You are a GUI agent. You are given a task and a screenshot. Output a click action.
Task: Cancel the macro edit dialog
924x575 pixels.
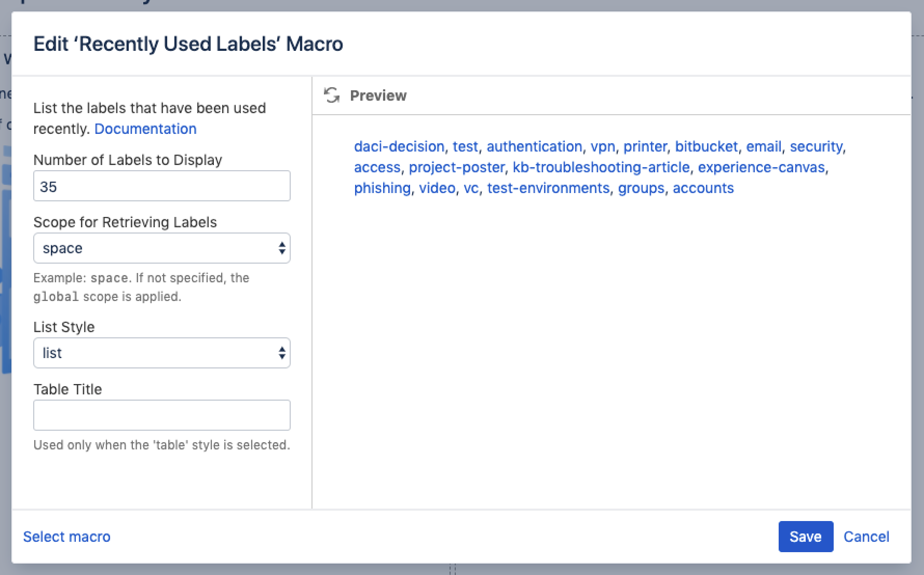[x=866, y=537]
